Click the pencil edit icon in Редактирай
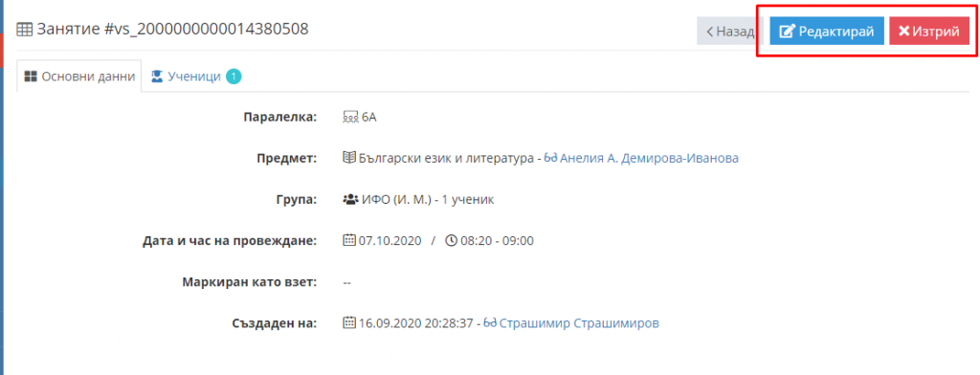 click(788, 32)
